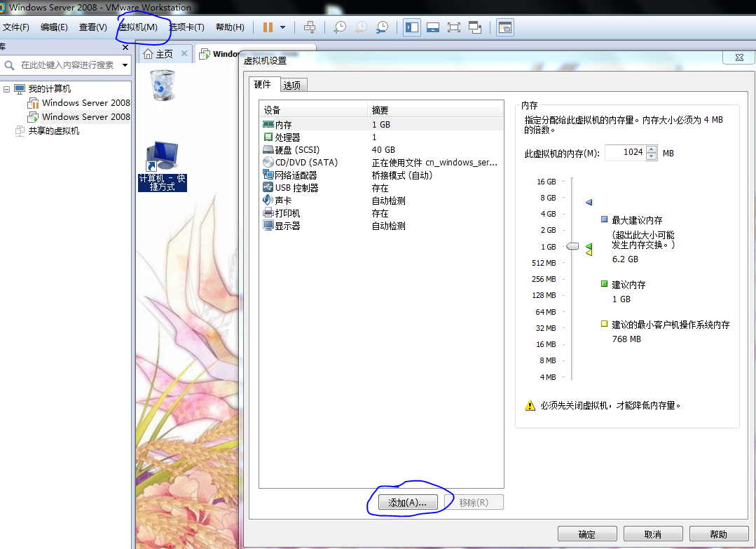Click the revert to snapshot icon
This screenshot has width=756, height=549.
361,27
